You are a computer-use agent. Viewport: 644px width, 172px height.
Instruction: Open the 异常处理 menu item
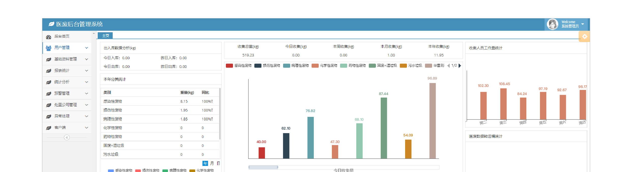coord(62,116)
